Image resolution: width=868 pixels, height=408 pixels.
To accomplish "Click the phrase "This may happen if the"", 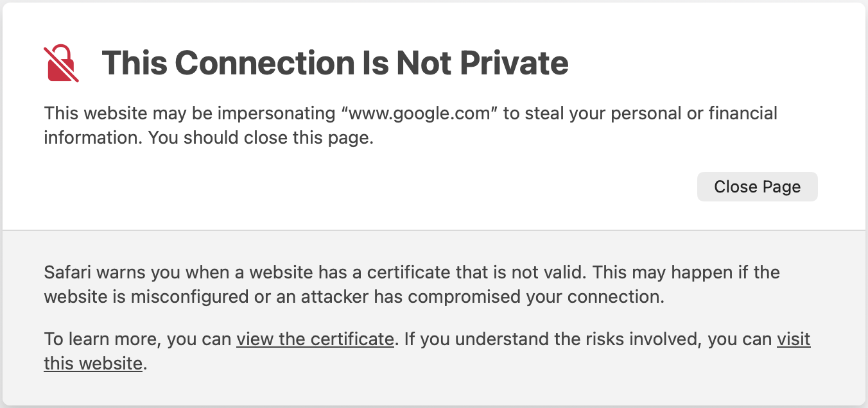I will (x=686, y=272).
